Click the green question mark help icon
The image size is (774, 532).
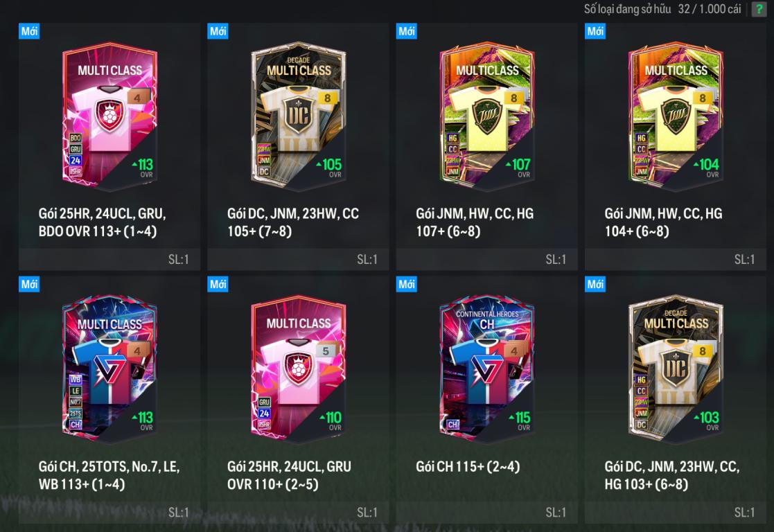coord(759,9)
